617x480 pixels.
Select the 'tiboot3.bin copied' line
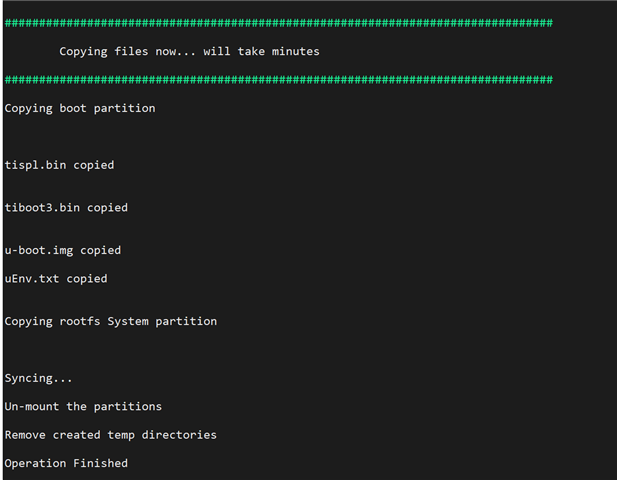(x=66, y=208)
